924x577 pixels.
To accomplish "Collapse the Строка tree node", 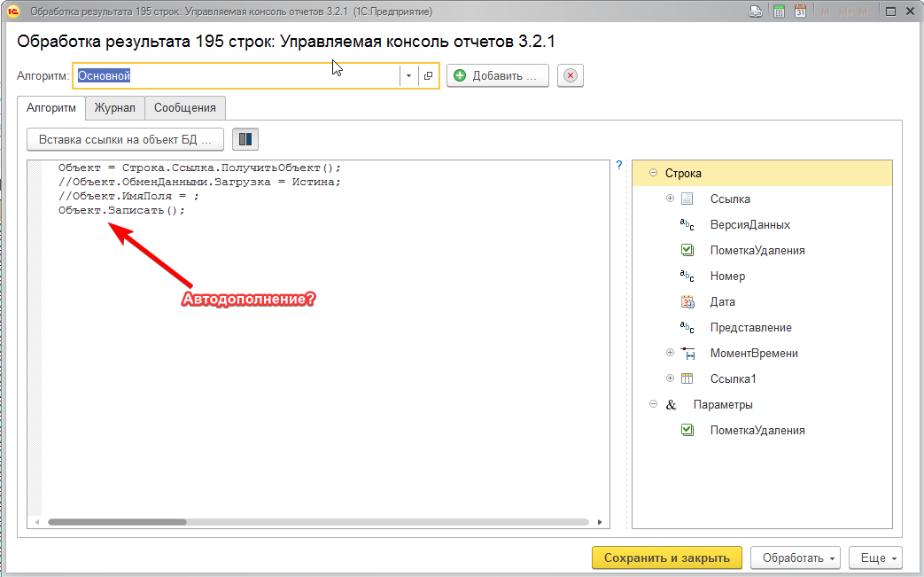I will 653,173.
